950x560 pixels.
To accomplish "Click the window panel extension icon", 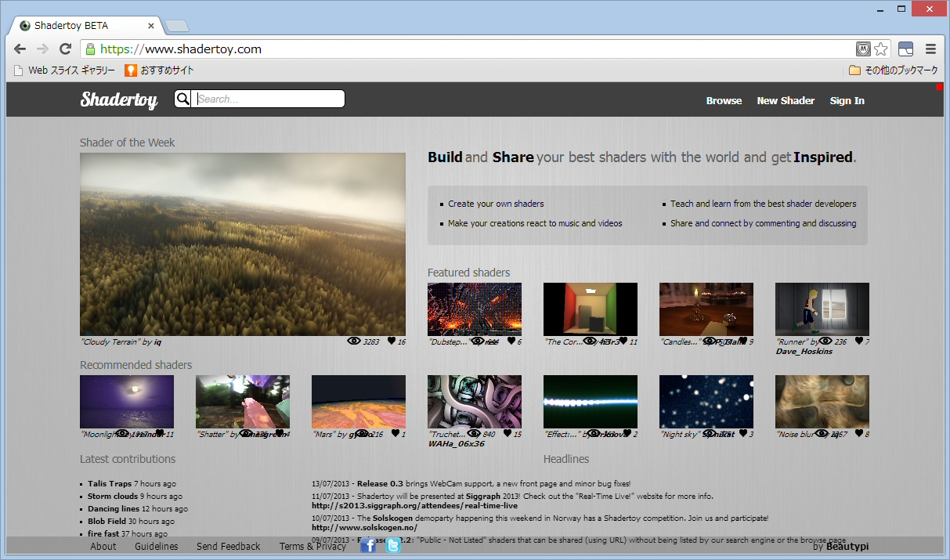I will tap(905, 49).
